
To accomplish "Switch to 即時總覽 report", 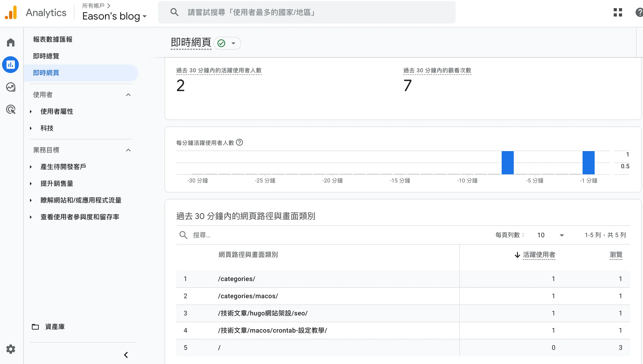I will pos(46,56).
